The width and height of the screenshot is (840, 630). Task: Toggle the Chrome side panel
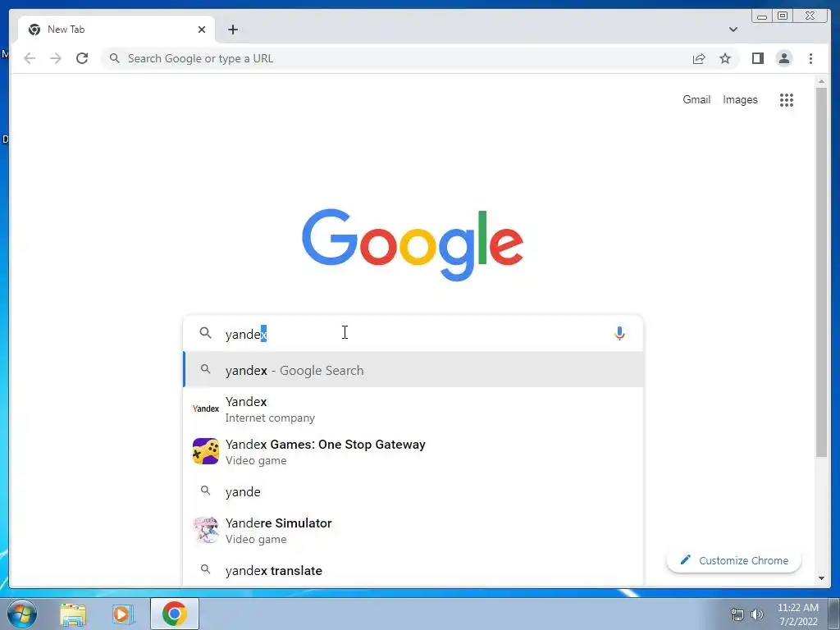(757, 58)
